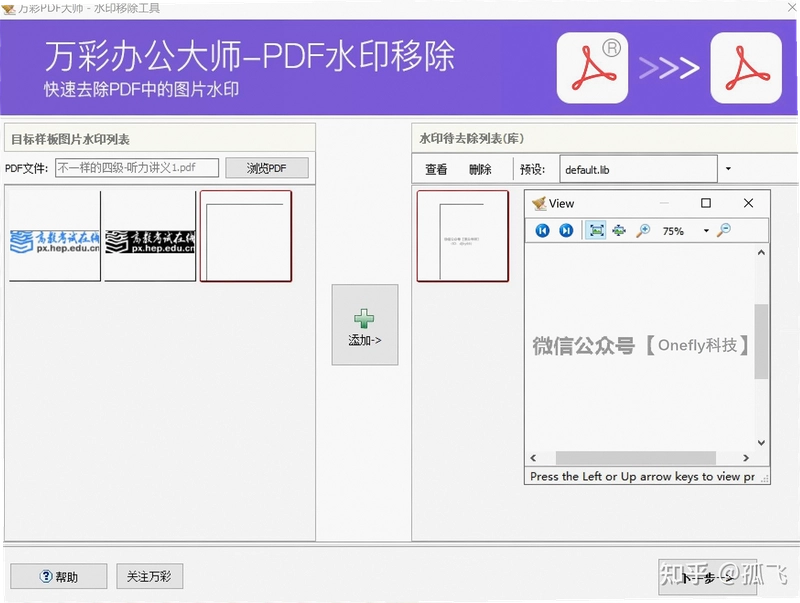This screenshot has width=800, height=603.
Task: Click the scroll down arrow in View window
Action: pos(761,443)
